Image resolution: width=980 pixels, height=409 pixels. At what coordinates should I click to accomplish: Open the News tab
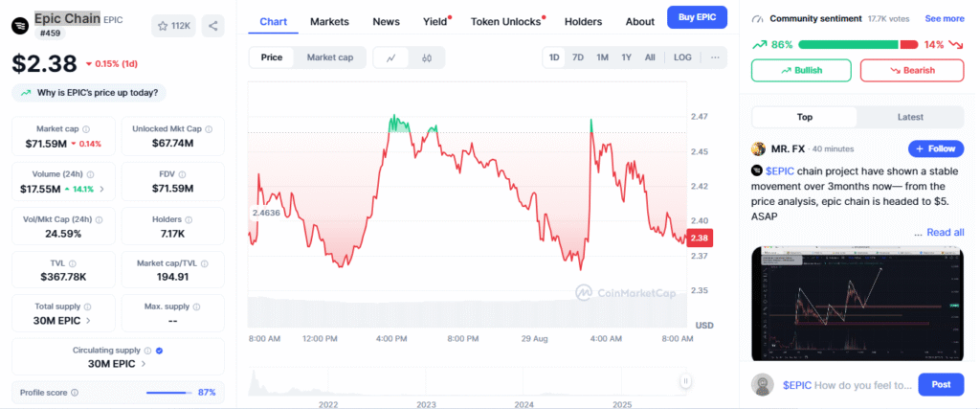[387, 21]
